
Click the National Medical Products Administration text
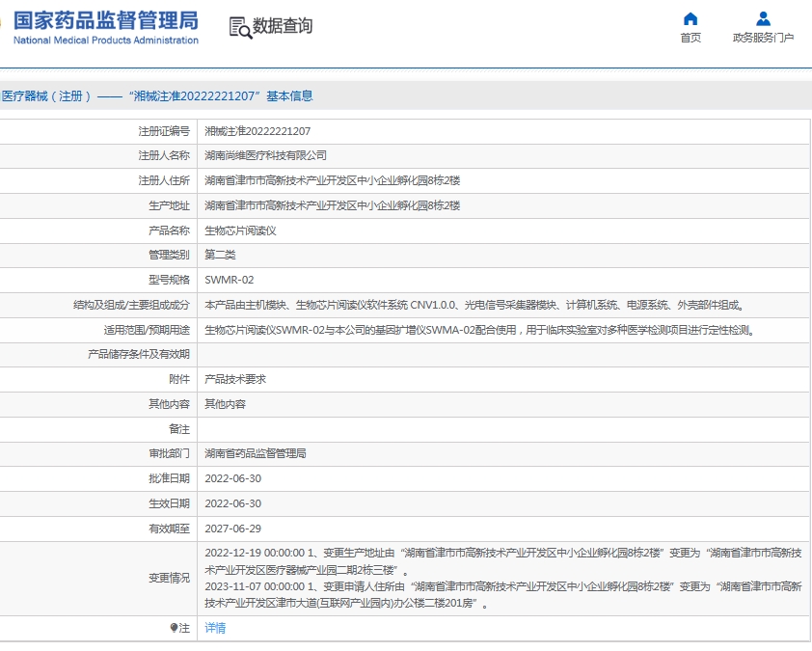[x=106, y=40]
